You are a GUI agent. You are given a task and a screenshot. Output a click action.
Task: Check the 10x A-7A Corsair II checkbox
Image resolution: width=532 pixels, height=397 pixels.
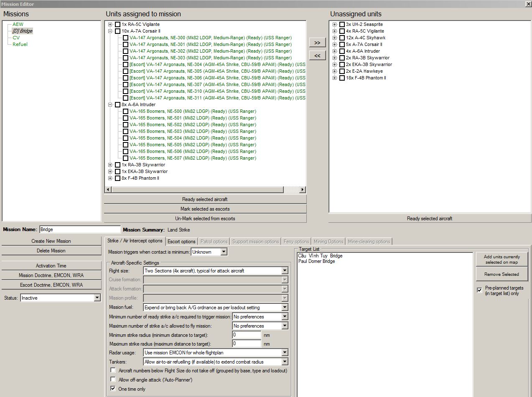click(117, 31)
